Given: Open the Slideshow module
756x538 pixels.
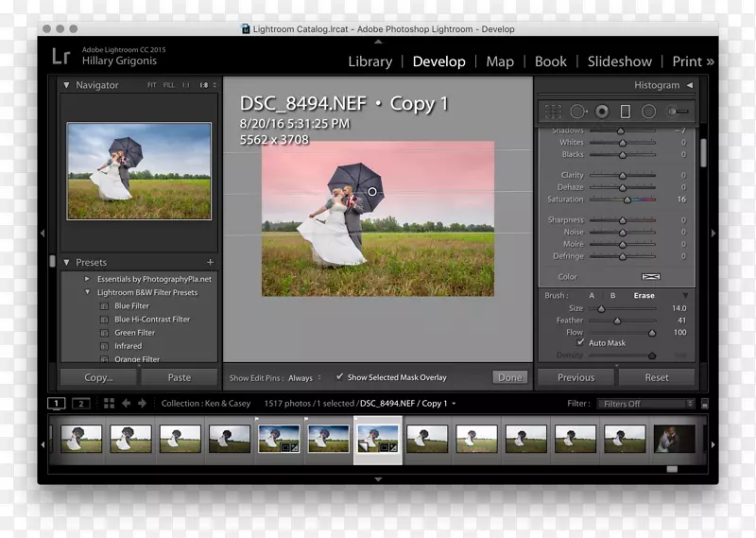Looking at the screenshot, I should [x=619, y=61].
